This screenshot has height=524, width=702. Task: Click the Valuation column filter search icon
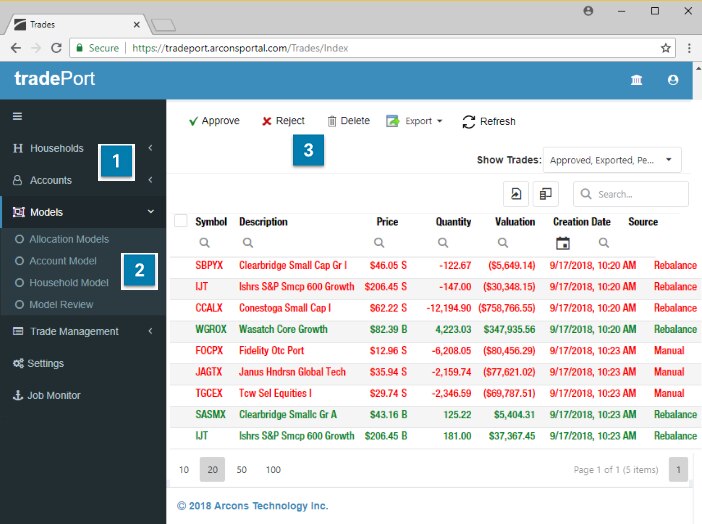click(x=503, y=243)
